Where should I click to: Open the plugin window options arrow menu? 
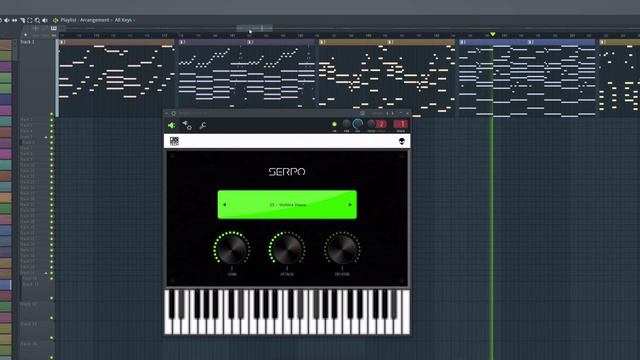pyautogui.click(x=167, y=113)
